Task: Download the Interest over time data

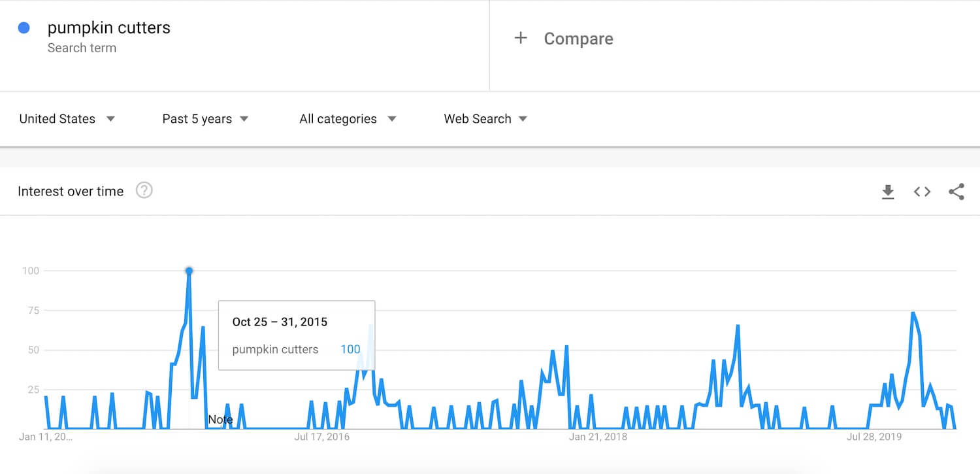Action: pos(888,192)
